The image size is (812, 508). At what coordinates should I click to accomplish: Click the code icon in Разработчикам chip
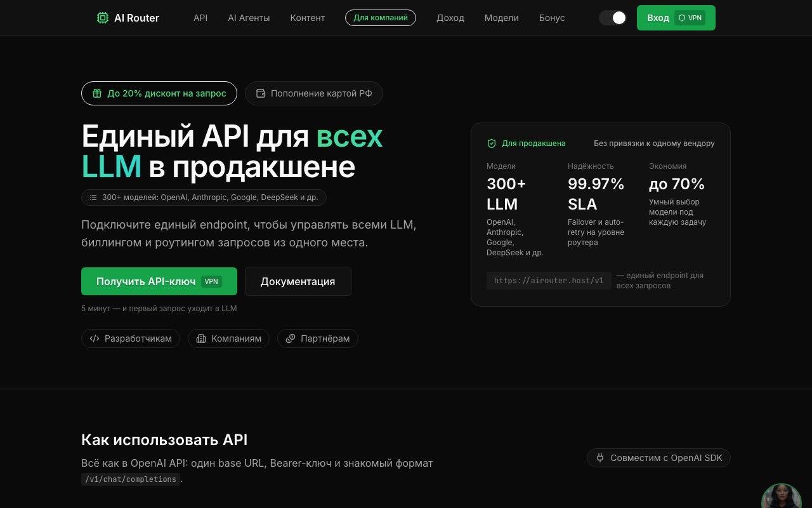(x=95, y=338)
